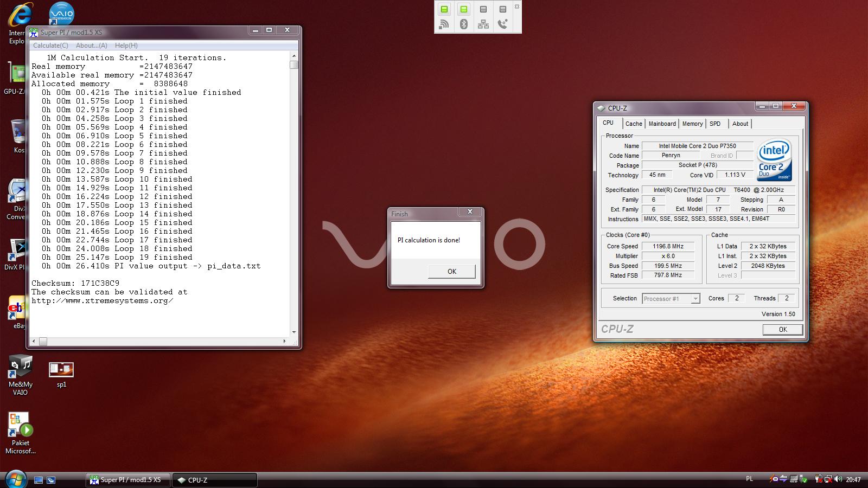
Task: Click the phone handset icon on VAIO panel
Action: pos(503,24)
